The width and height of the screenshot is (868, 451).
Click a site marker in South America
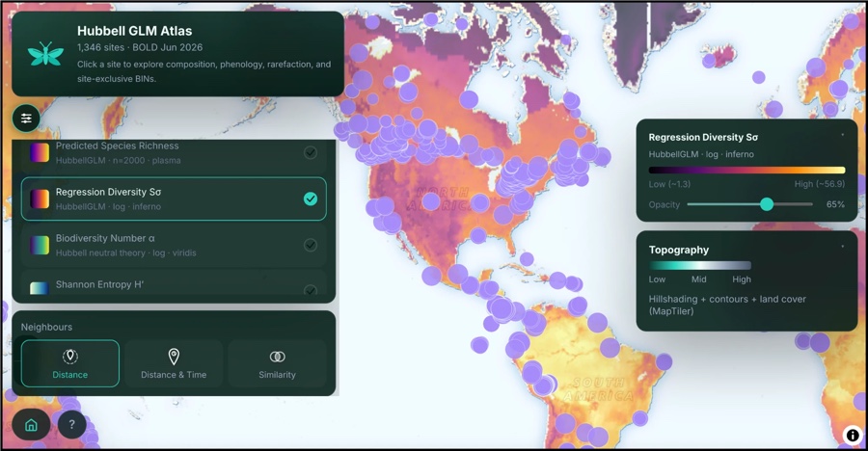610,348
